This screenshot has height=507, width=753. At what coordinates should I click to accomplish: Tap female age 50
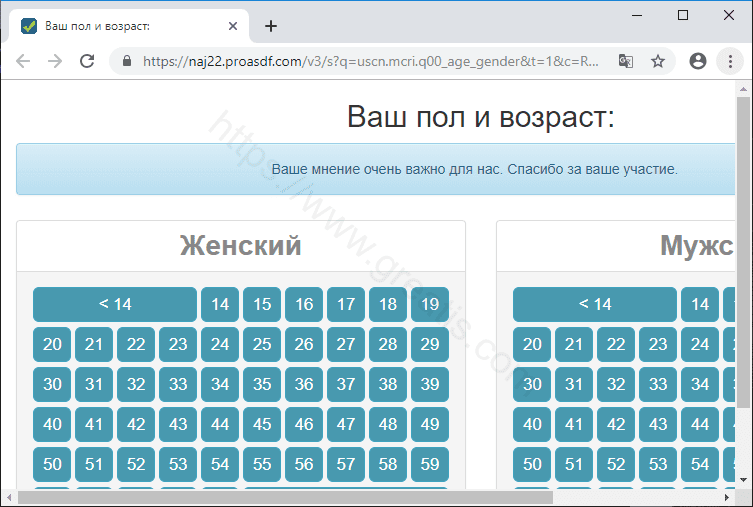(52, 464)
